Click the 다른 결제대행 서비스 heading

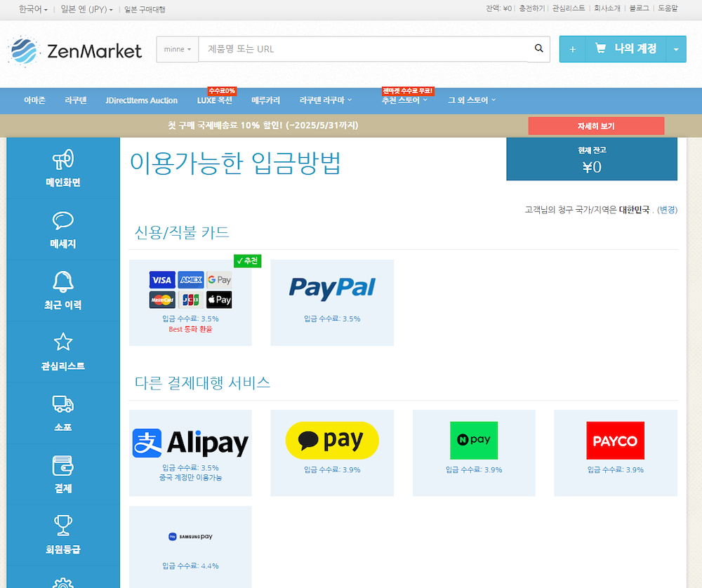click(202, 382)
